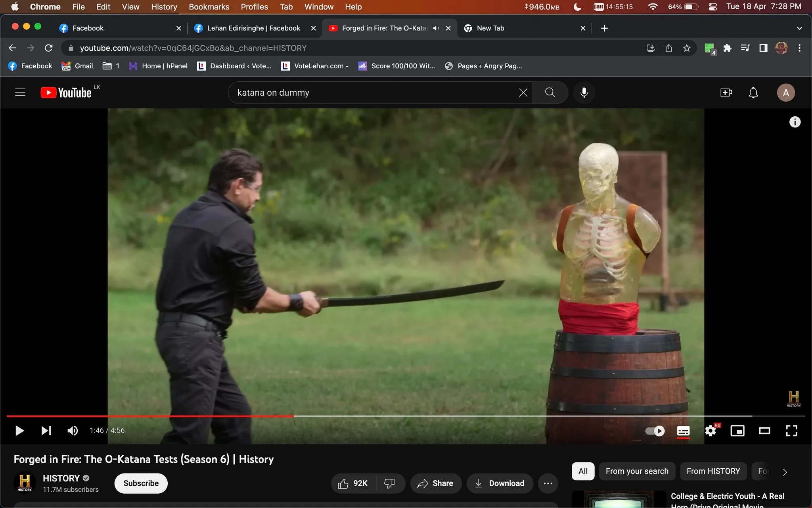
Task: Open HISTORY channel name link
Action: [x=61, y=478]
